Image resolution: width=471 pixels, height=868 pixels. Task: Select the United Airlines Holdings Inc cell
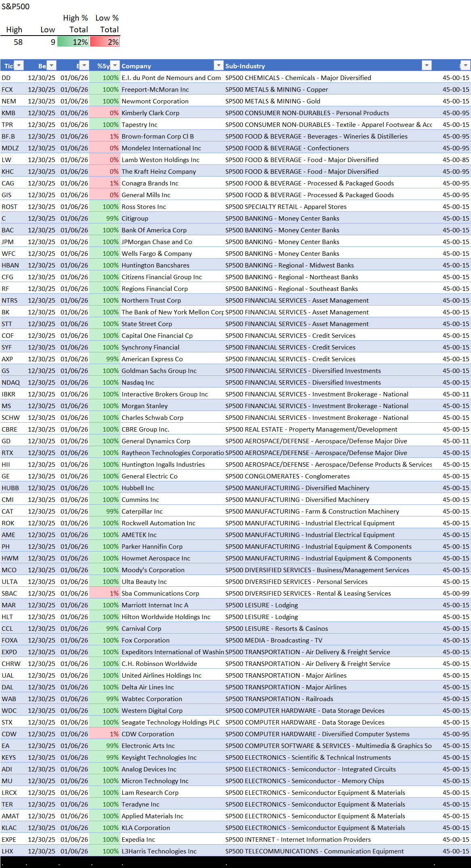coord(172,675)
